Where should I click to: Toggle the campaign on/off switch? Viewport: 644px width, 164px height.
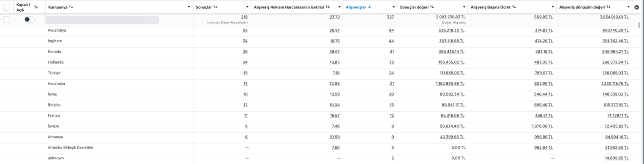[x=30, y=20]
